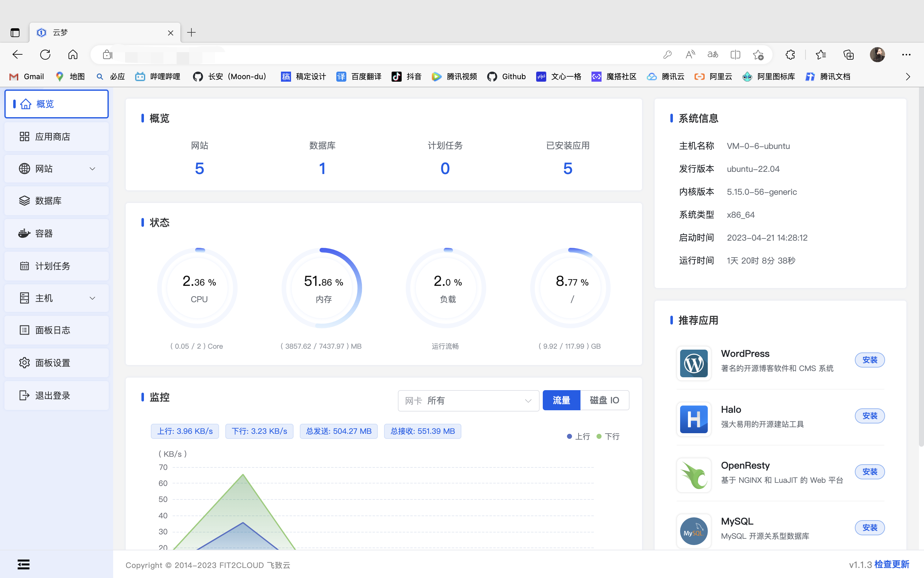Reload the page with refresh icon

click(x=45, y=55)
